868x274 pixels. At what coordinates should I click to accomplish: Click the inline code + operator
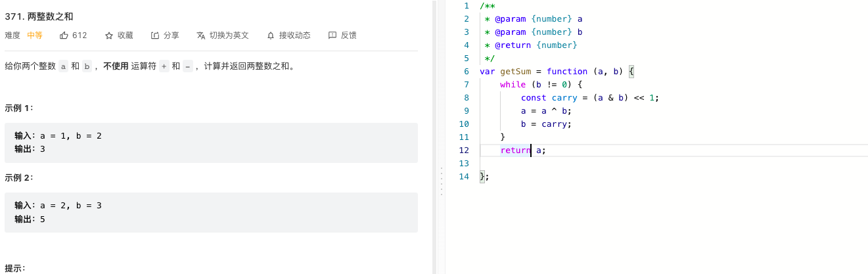164,66
